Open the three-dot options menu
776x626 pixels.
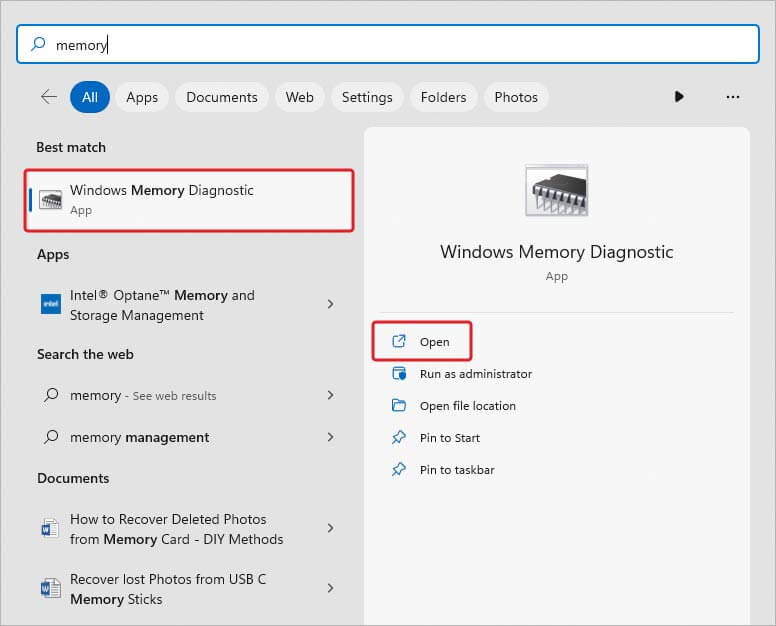click(x=732, y=97)
